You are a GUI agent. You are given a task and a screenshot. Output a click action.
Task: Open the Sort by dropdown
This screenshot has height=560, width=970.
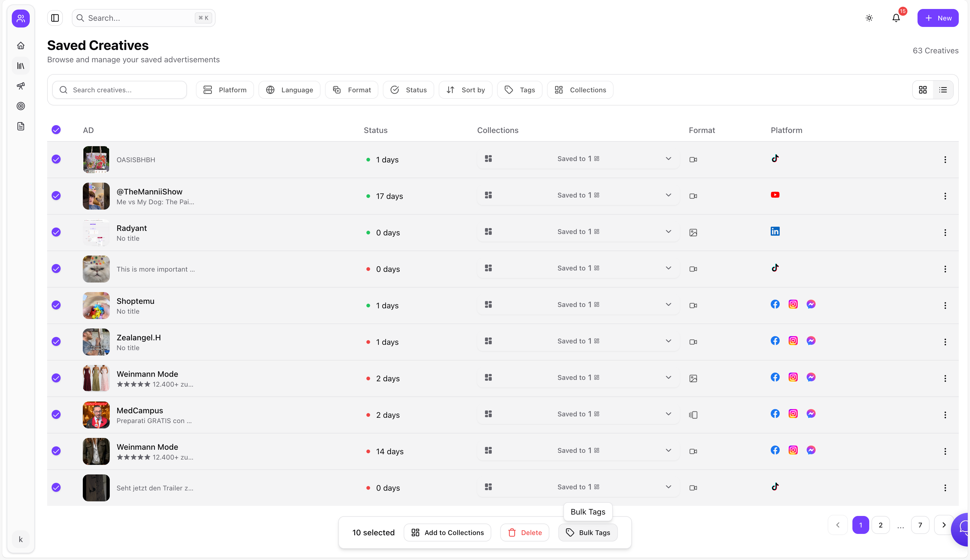(x=465, y=90)
